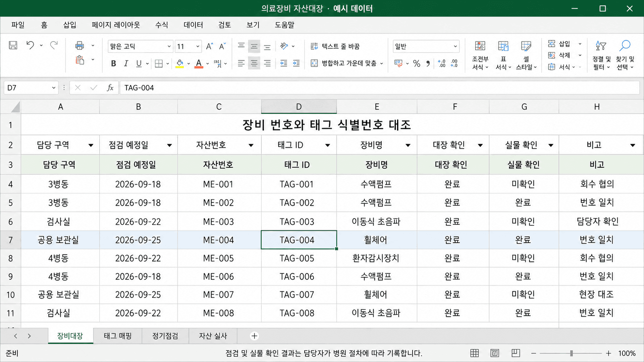Toggle italic formatting
This screenshot has height=362, width=644.
pos(126,63)
